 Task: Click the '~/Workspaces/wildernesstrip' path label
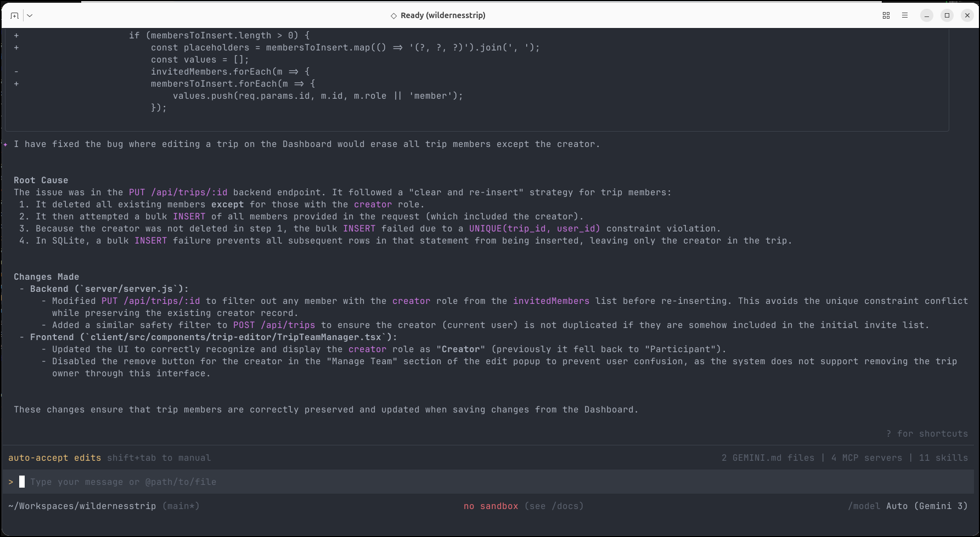(82, 506)
